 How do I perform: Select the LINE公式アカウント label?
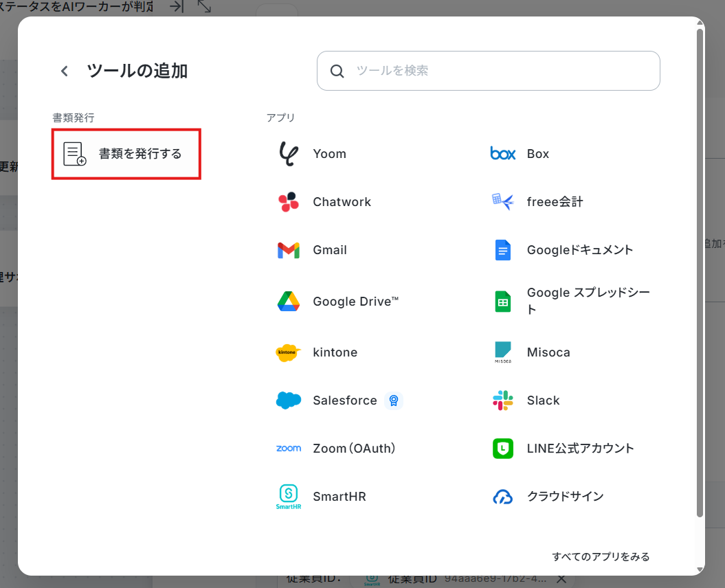580,449
